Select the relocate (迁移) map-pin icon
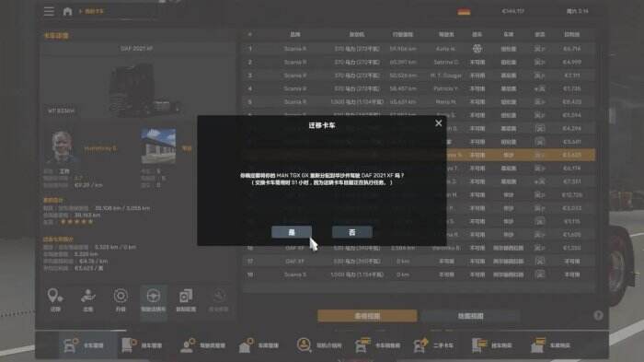The height and width of the screenshot is (362, 644). 55,300
